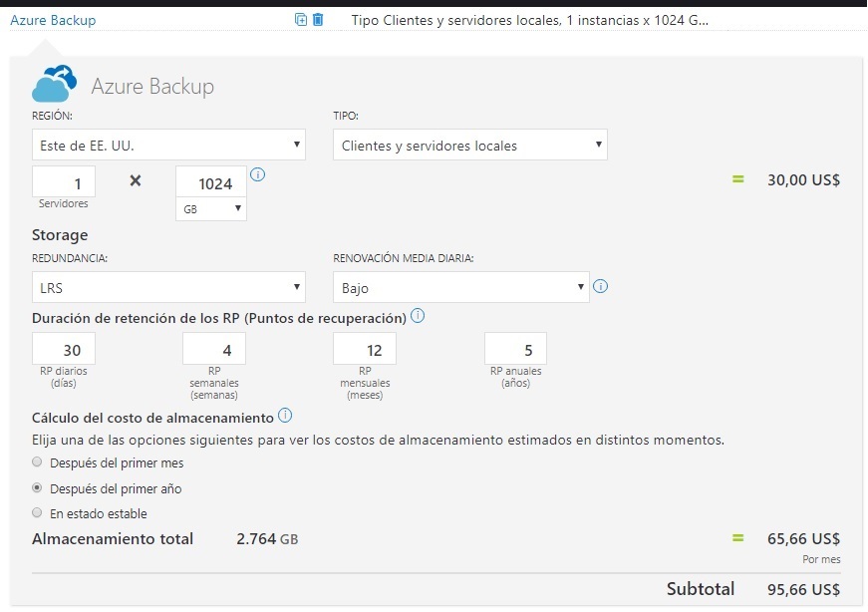The width and height of the screenshot is (868, 612).
Task: Click the RP diarios field showing 30
Action: (x=64, y=349)
